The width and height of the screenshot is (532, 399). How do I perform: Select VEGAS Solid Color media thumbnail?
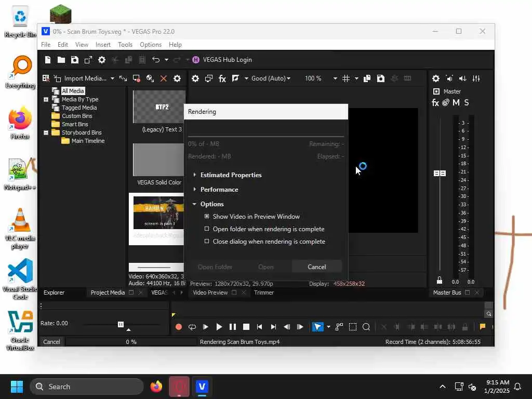point(159,159)
